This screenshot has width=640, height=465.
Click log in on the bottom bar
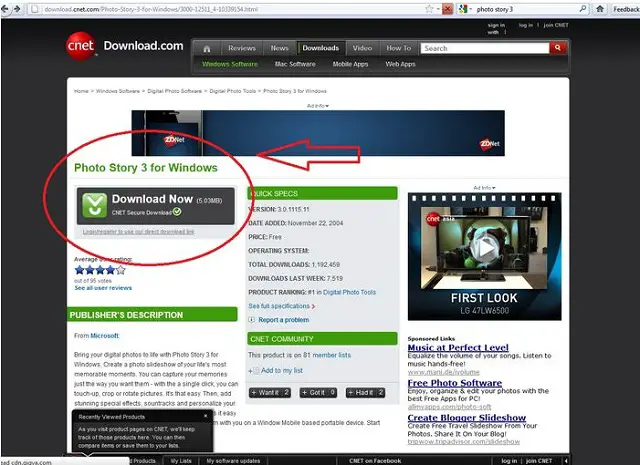coord(509,461)
